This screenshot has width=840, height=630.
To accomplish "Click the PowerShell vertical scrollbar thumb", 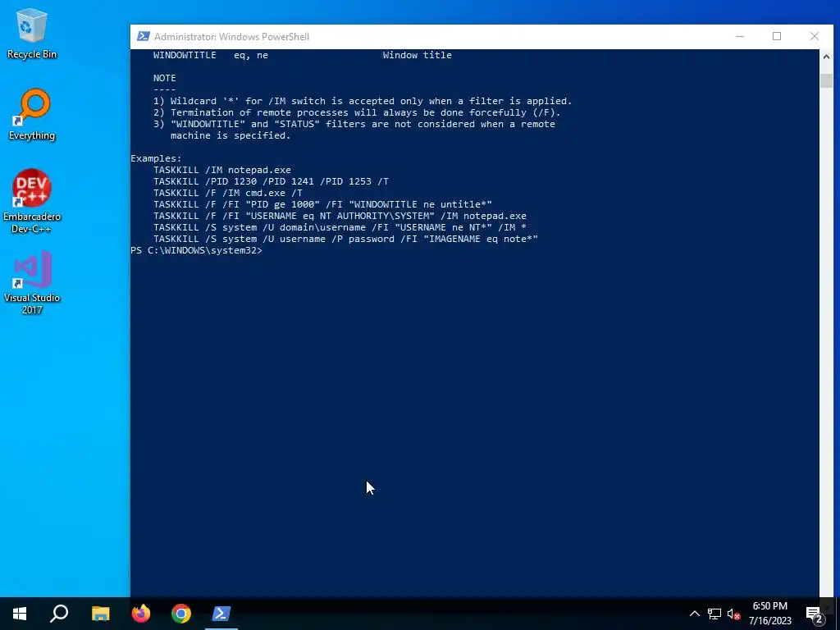I will pyautogui.click(x=826, y=80).
